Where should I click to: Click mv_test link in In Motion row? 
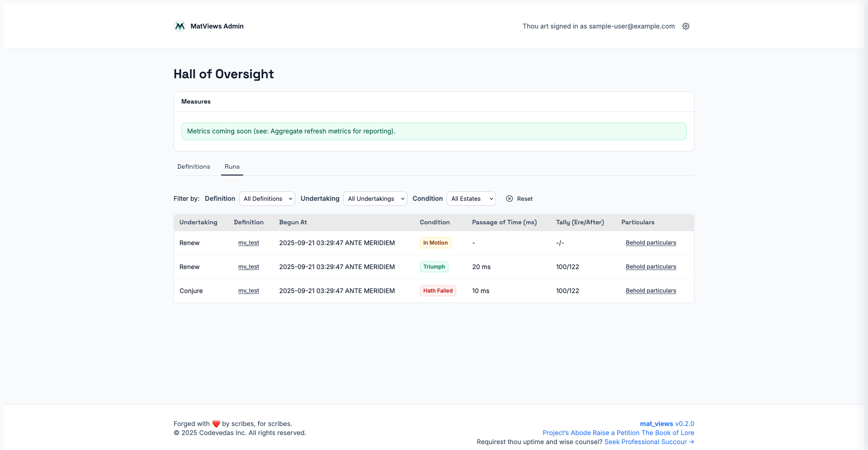(x=249, y=243)
